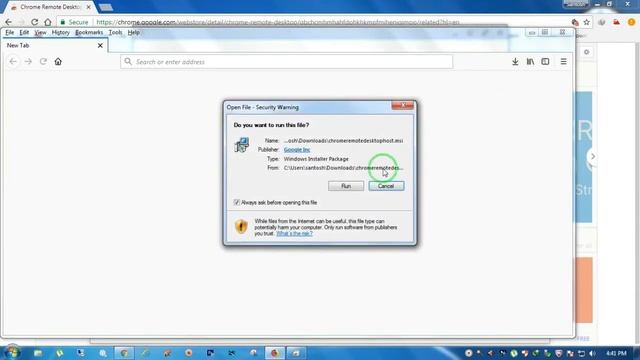Open a new tab in Chrome

(106, 7)
